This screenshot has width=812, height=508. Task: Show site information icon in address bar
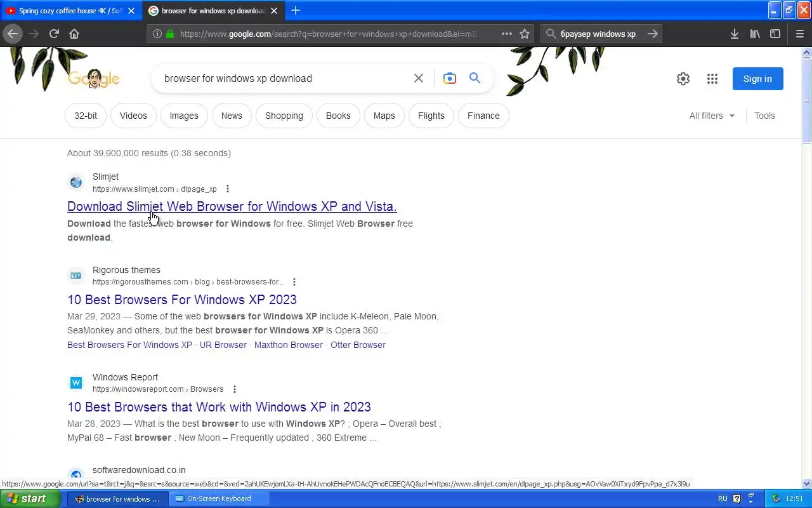157,34
